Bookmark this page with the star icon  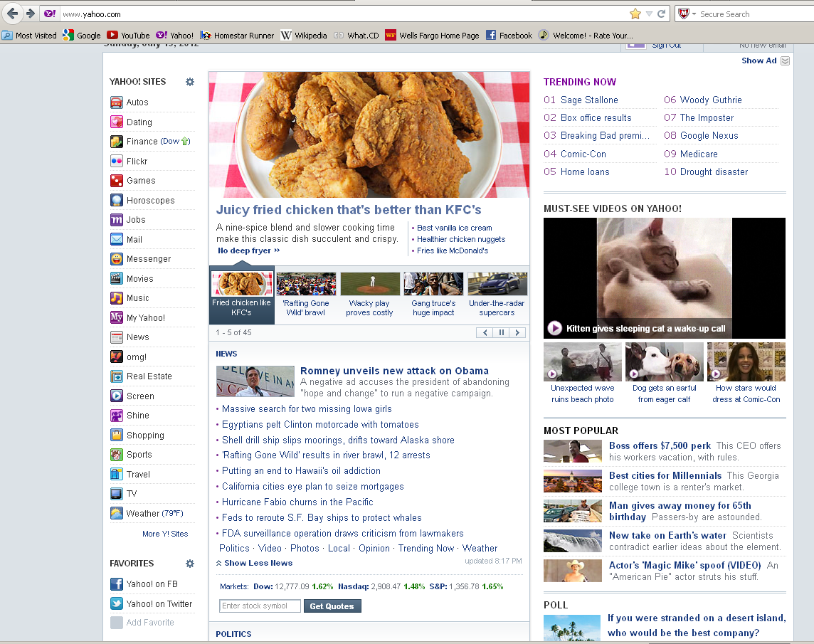point(635,14)
